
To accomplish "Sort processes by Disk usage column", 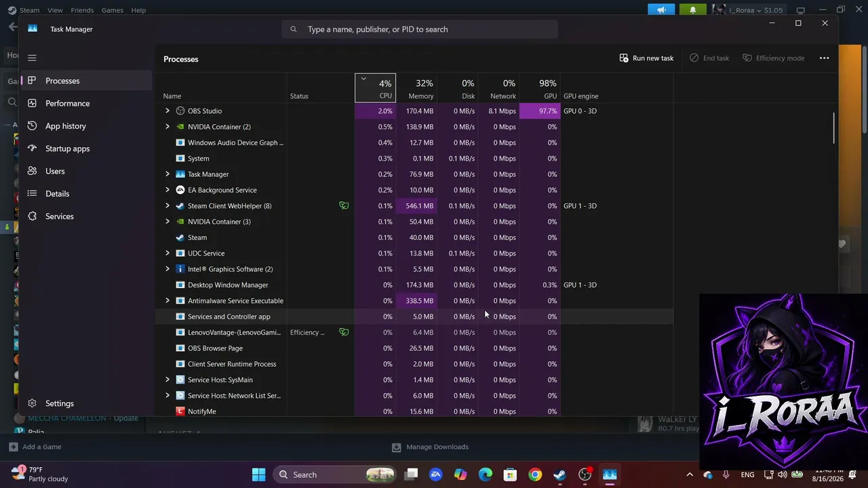I will coord(458,88).
